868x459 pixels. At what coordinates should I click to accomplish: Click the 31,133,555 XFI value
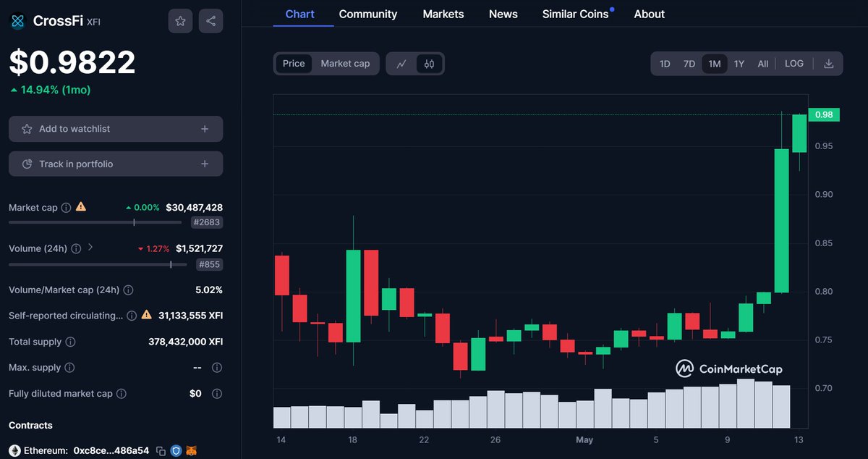click(x=191, y=316)
